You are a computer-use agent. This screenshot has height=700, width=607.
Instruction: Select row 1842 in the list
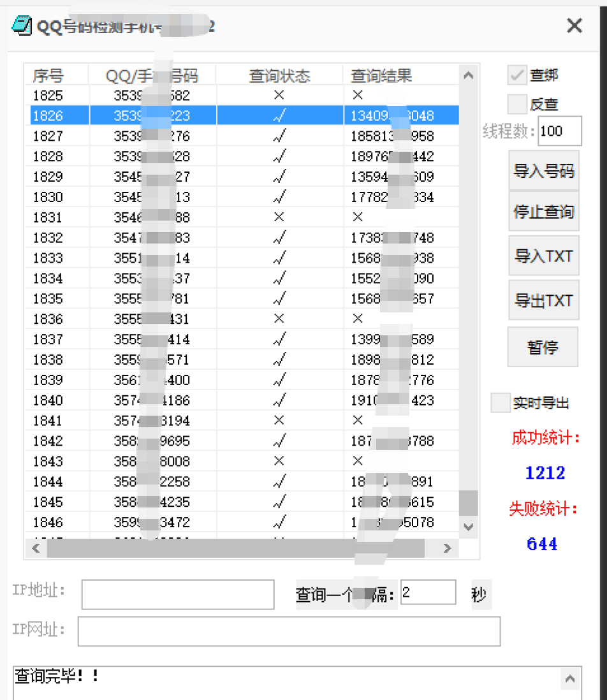[x=242, y=441]
